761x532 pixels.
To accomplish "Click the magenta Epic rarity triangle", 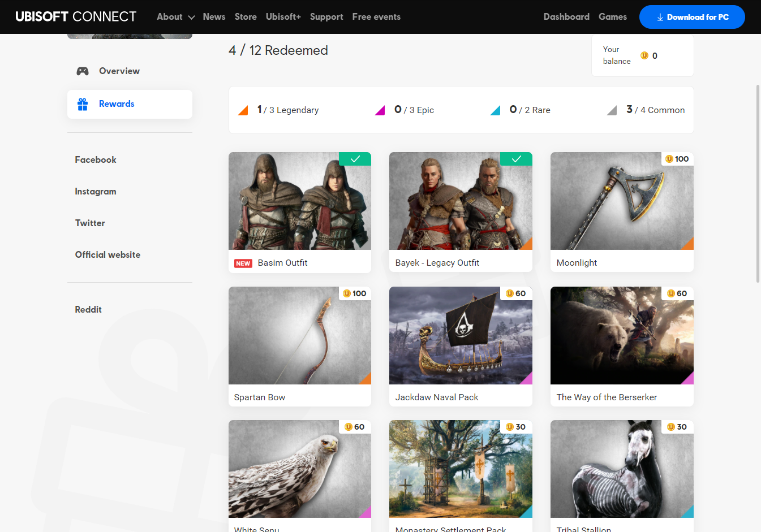I will (x=380, y=110).
